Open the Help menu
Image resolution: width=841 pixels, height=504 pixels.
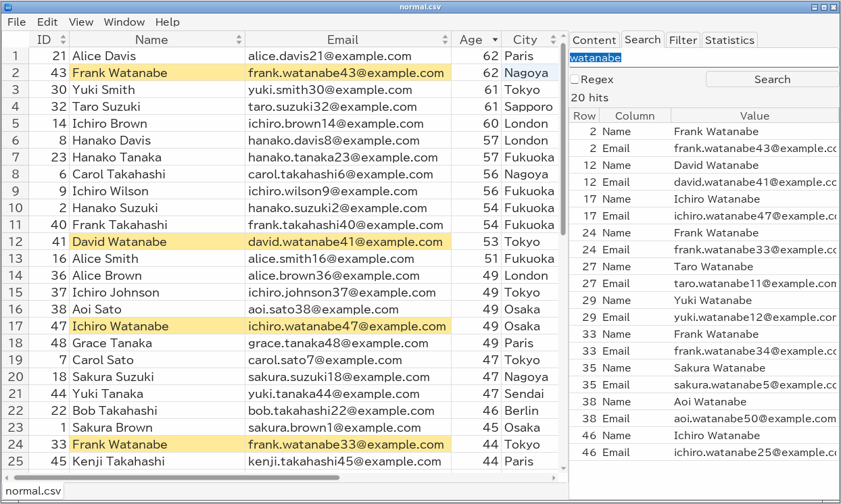click(168, 22)
